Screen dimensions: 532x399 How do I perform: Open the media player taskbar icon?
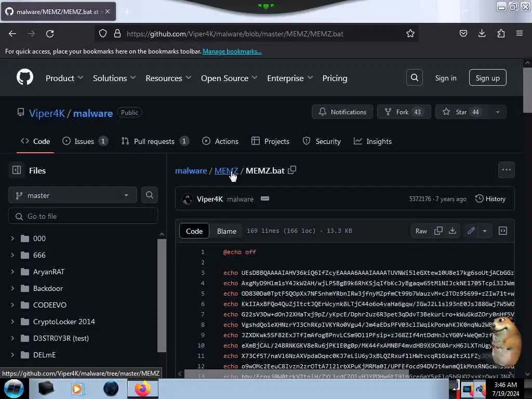click(77, 389)
